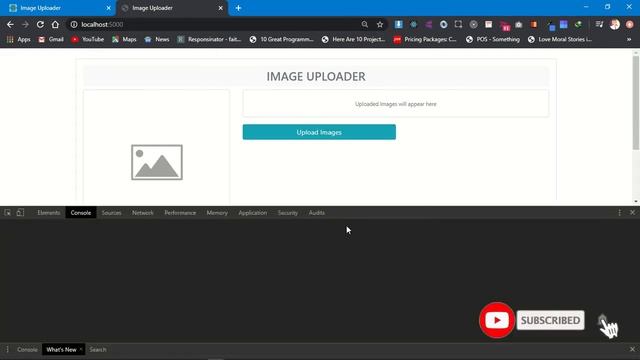The image size is (640, 360).
Task: Open the drawer Search tab
Action: pyautogui.click(x=98, y=349)
